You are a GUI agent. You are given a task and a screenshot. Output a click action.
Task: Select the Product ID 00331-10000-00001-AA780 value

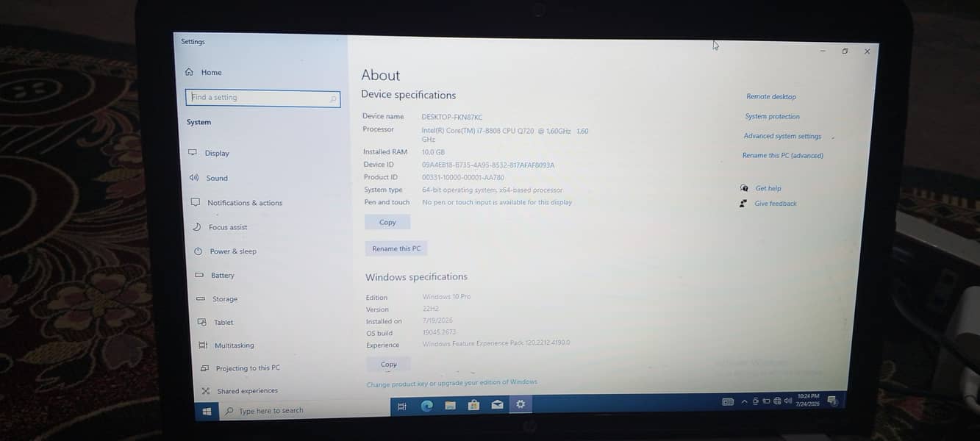pyautogui.click(x=463, y=177)
